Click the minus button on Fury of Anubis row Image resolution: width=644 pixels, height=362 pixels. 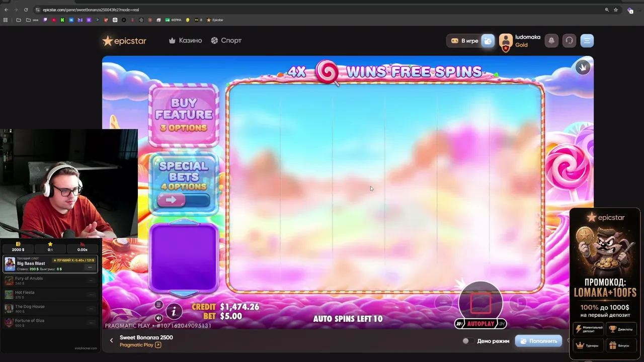click(91, 281)
